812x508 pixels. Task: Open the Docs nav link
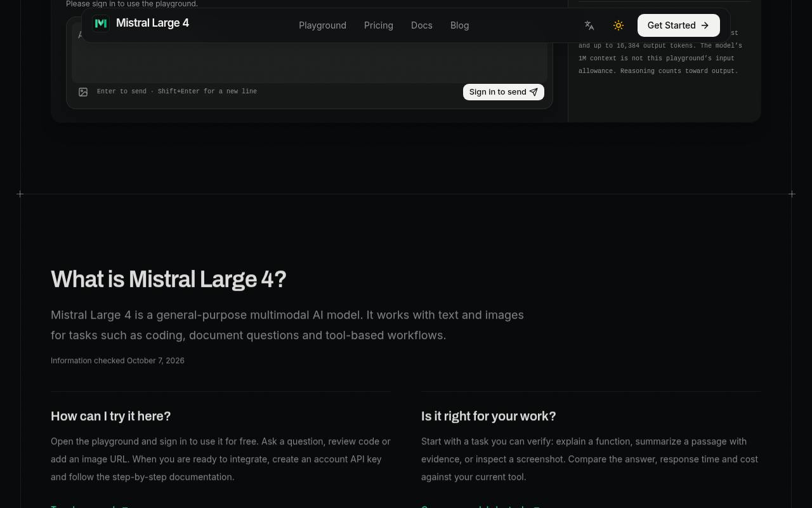tap(422, 25)
